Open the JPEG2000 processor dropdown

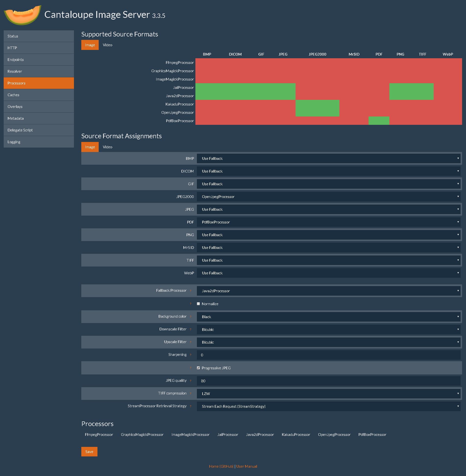coord(329,197)
